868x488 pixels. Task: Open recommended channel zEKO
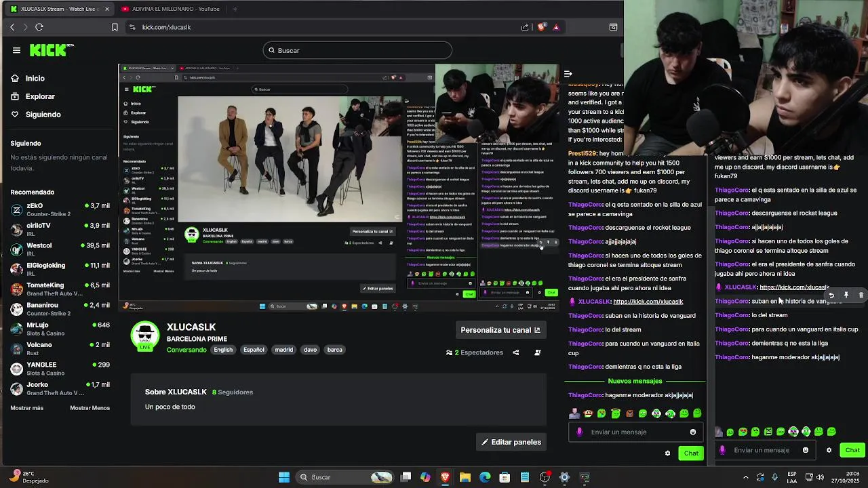pos(60,209)
